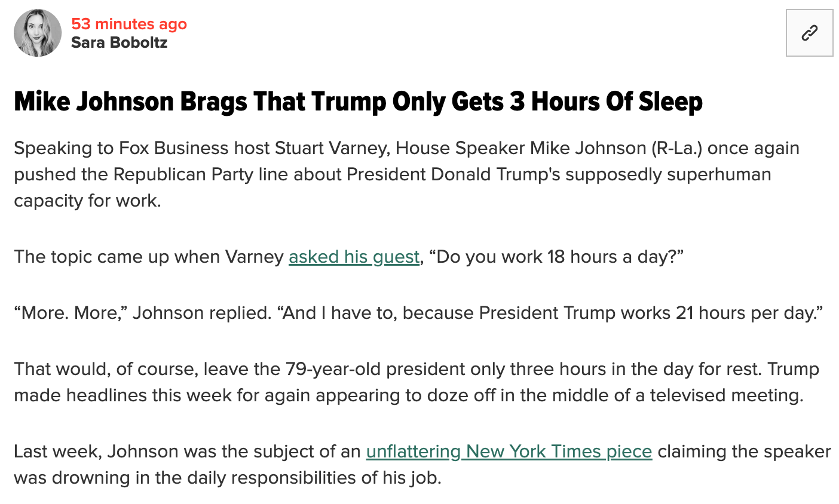The image size is (839, 504).
Task: Open Sara Boboltz's author avatar photo
Action: 38,33
